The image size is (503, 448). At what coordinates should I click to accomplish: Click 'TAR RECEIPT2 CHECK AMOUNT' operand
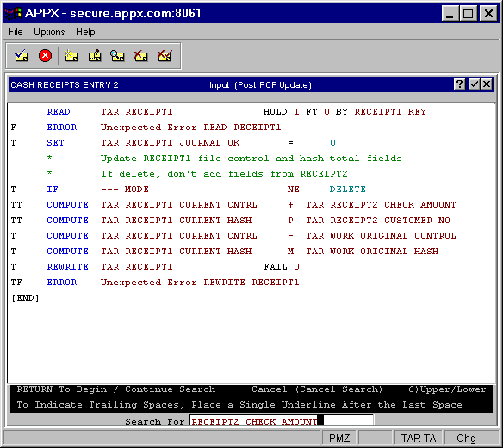click(x=381, y=205)
